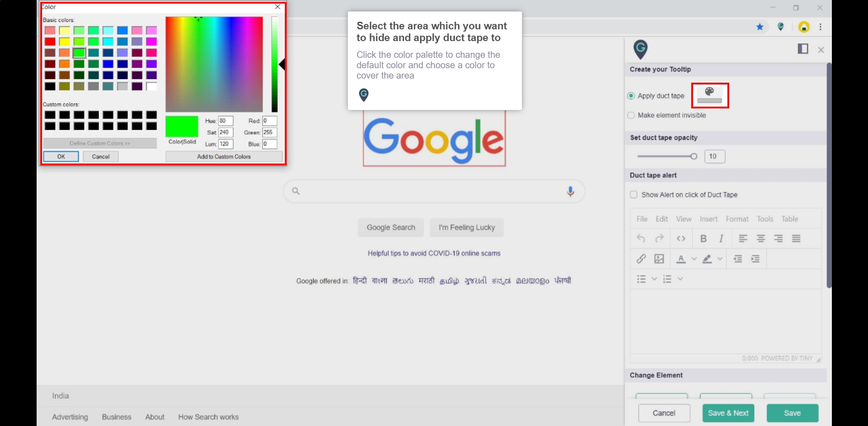The height and width of the screenshot is (426, 868).
Task: Decrease indent in editor
Action: coord(738,259)
